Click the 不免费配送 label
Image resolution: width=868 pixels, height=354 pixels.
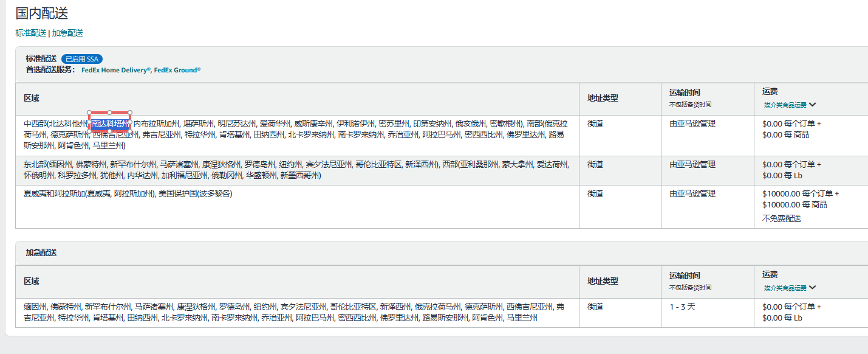pos(781,218)
